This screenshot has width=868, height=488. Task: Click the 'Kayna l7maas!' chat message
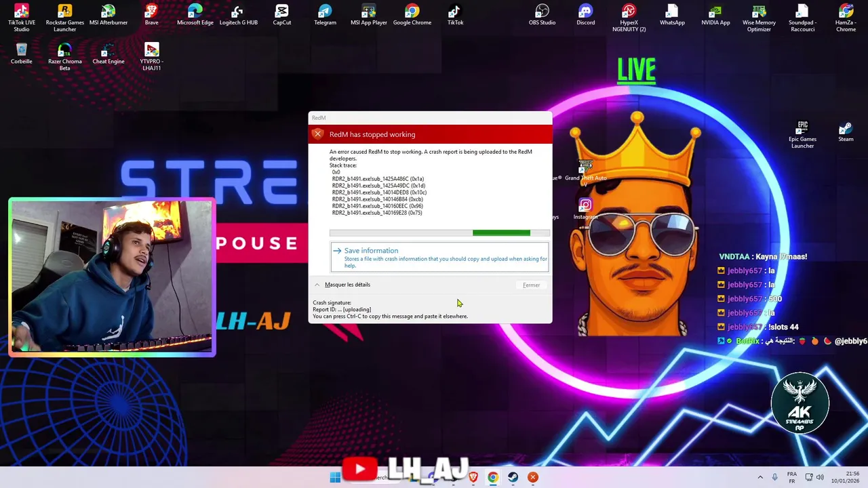click(763, 257)
